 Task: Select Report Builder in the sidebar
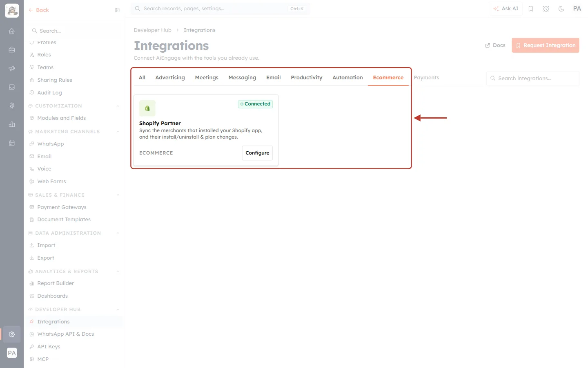pyautogui.click(x=56, y=283)
